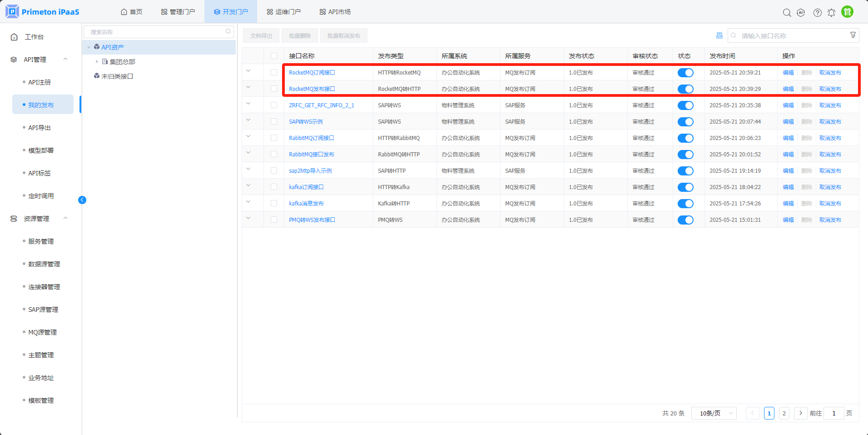
Task: Toggle status switch for RocketMQ订阅接口
Action: click(685, 73)
